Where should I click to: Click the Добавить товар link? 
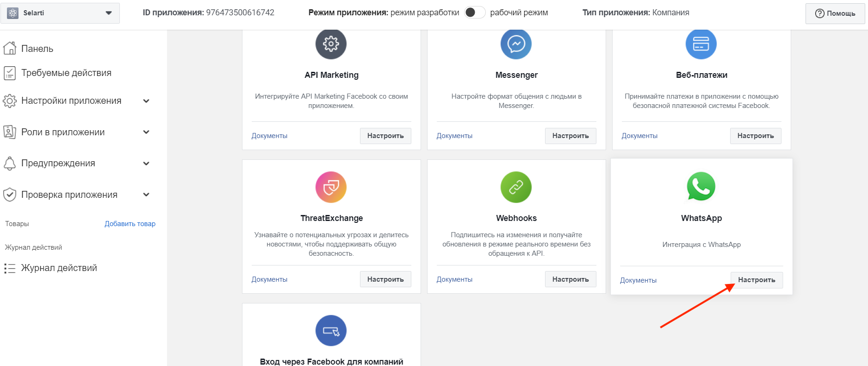pos(130,224)
